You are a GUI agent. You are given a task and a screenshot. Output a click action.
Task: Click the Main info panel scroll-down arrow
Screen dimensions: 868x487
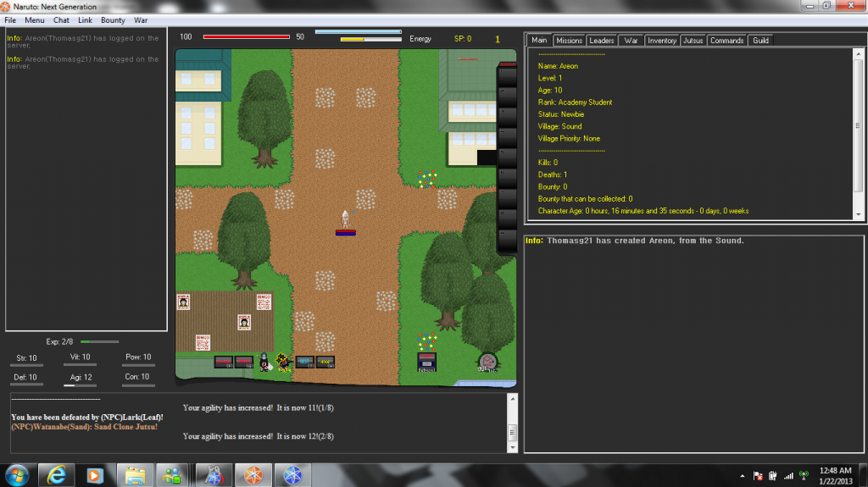tap(859, 215)
